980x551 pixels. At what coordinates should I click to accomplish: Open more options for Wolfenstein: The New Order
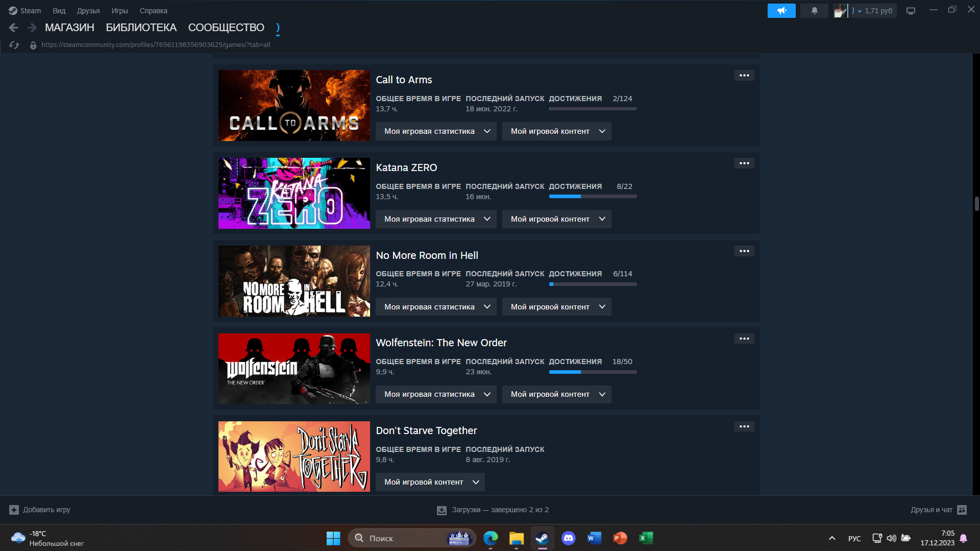coord(744,339)
